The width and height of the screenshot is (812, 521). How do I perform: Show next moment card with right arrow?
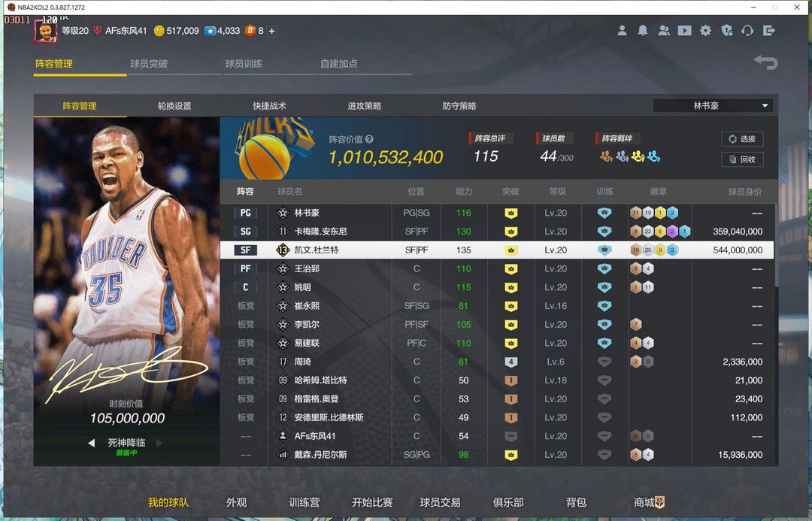159,444
